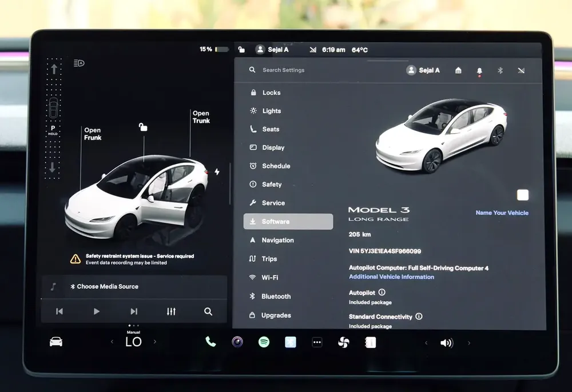The height and width of the screenshot is (392, 572).
Task: Tap the 15% battery indicator
Action: [214, 49]
